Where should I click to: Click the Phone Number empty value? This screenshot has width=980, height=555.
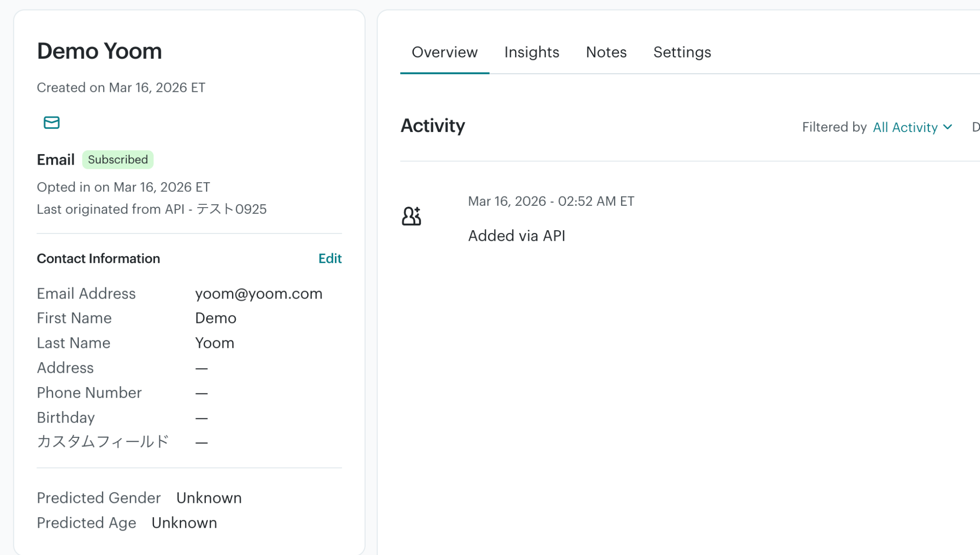click(x=201, y=393)
